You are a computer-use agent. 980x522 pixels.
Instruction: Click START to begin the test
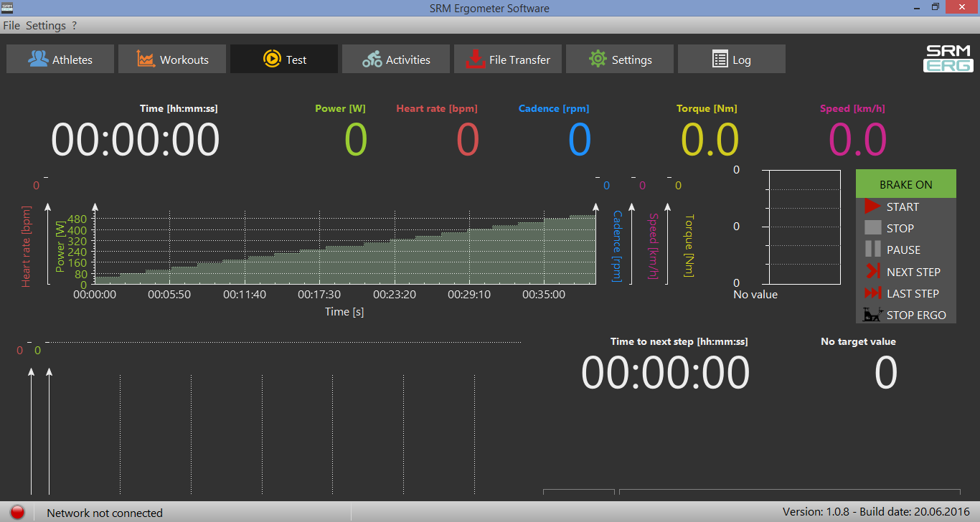(x=906, y=207)
